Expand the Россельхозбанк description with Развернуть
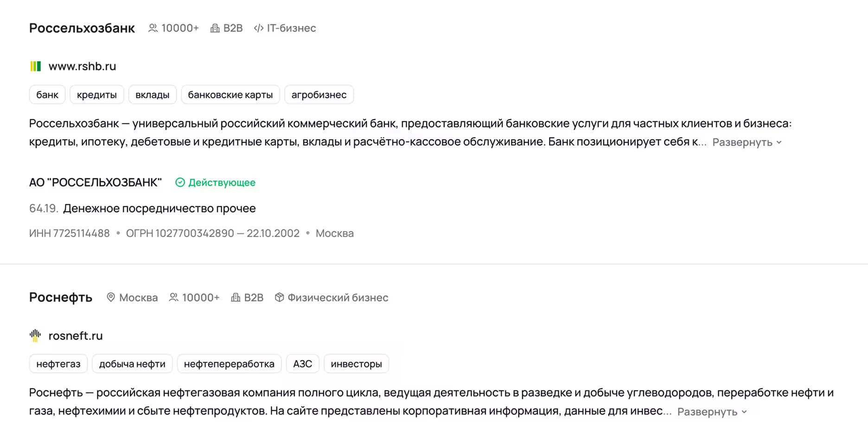 point(747,142)
